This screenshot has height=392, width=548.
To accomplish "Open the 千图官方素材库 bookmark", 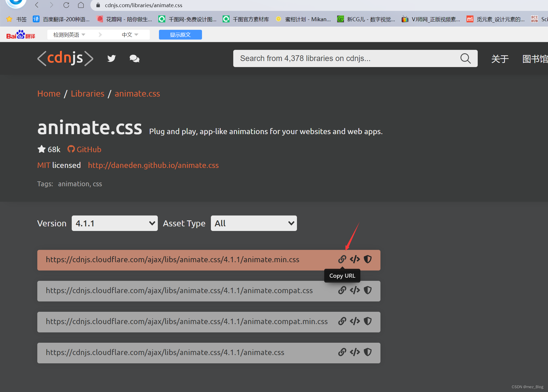I will [246, 19].
